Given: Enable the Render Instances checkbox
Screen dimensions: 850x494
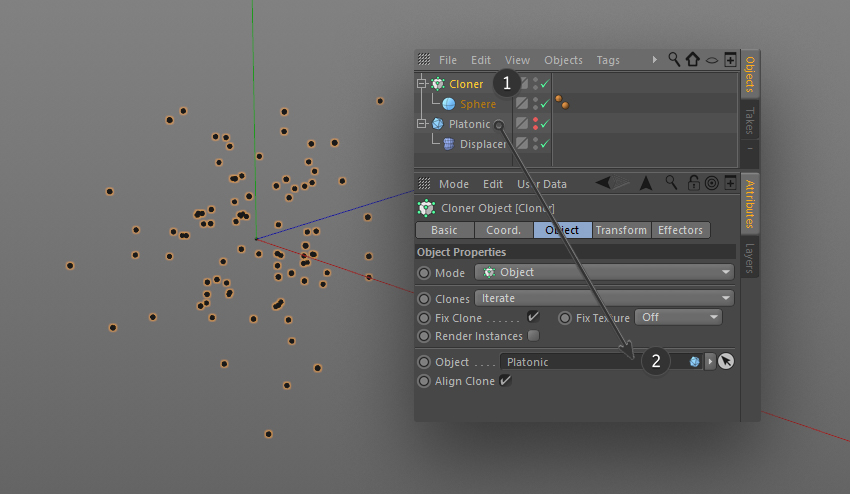Looking at the screenshot, I should point(533,336).
